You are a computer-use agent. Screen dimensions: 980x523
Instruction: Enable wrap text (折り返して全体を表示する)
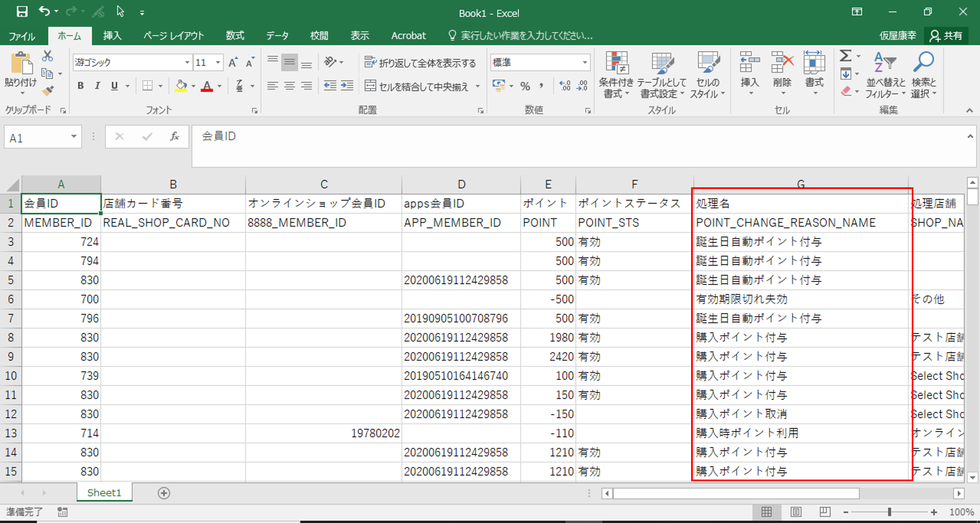click(x=420, y=63)
